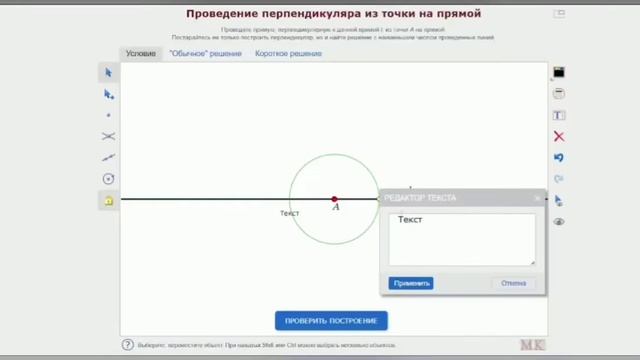Select the yellow text label tool

(109, 200)
